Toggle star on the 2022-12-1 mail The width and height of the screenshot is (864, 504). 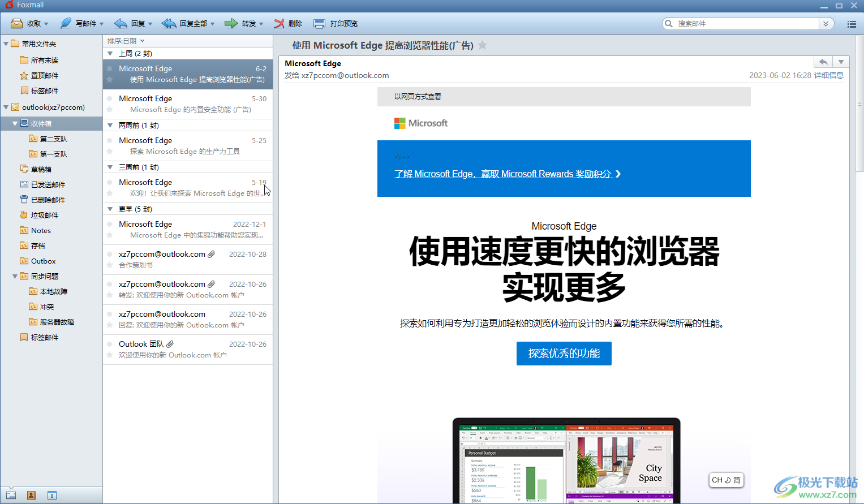click(x=110, y=235)
